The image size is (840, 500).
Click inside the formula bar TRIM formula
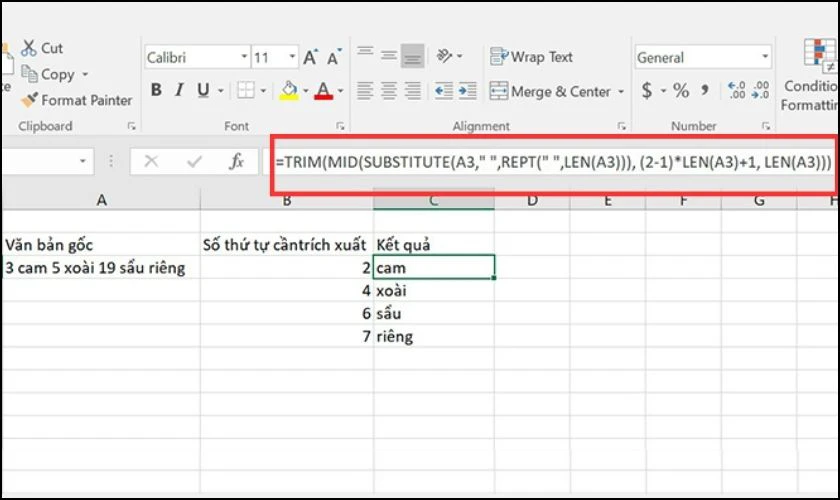553,162
